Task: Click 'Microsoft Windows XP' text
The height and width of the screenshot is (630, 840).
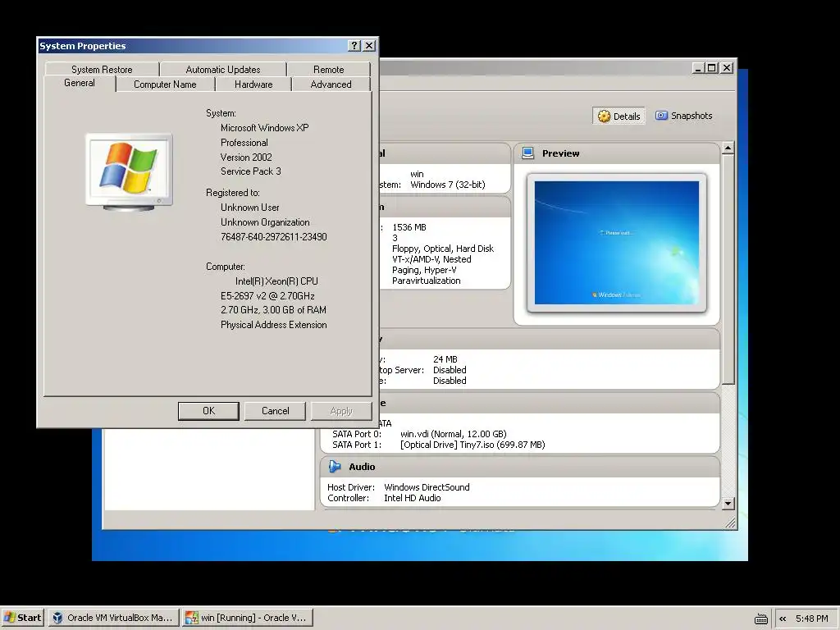Action: [265, 128]
